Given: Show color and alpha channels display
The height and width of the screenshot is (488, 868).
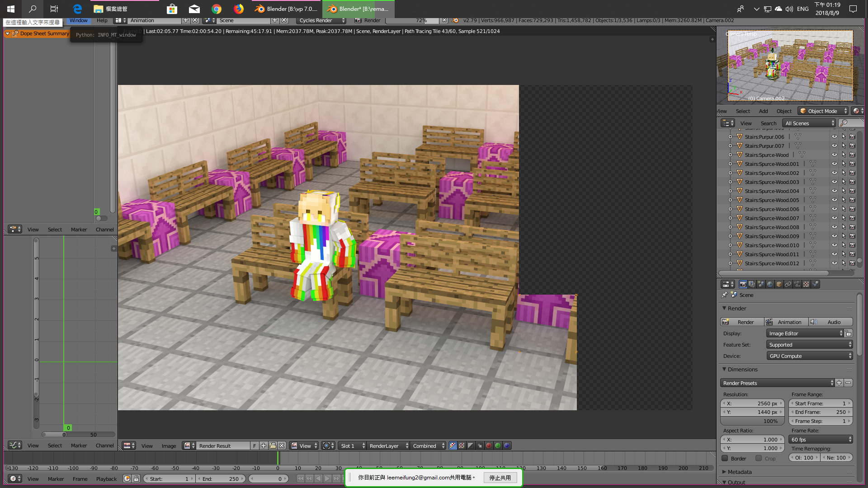Looking at the screenshot, I should coord(453,446).
